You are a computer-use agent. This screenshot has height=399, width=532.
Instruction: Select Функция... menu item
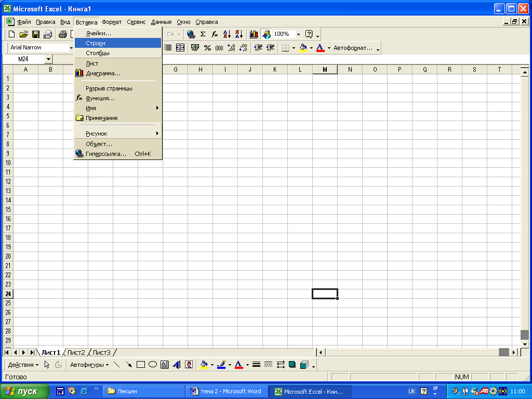pyautogui.click(x=118, y=98)
